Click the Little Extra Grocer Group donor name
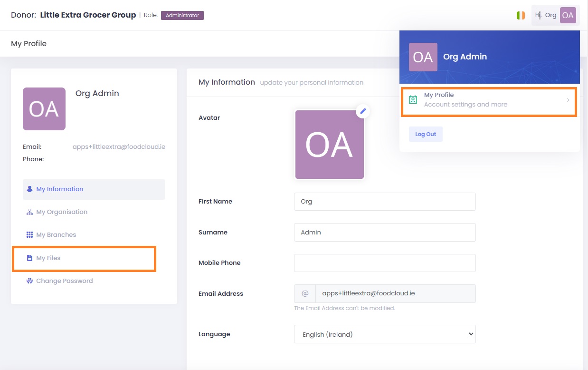Viewport: 588px width, 370px height. [88, 15]
